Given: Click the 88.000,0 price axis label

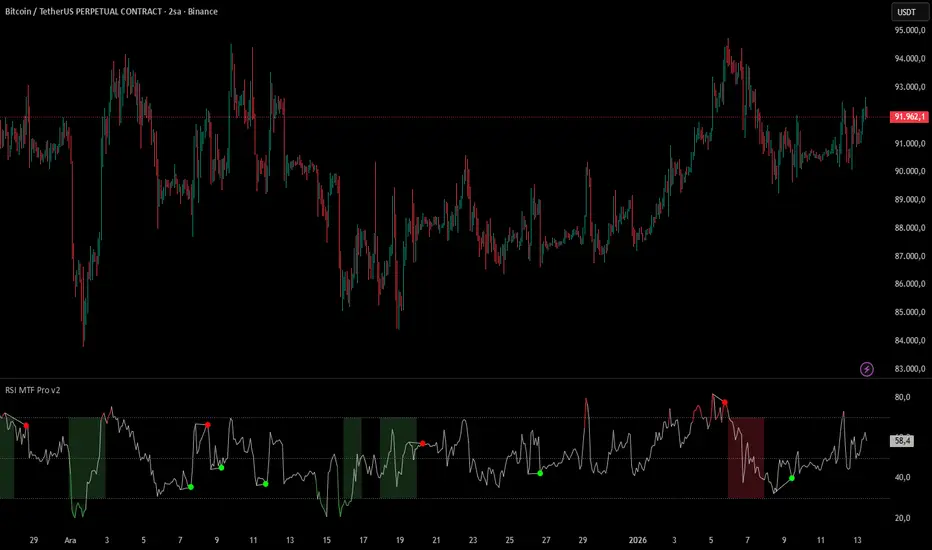Looking at the screenshot, I should pyautogui.click(x=909, y=228).
